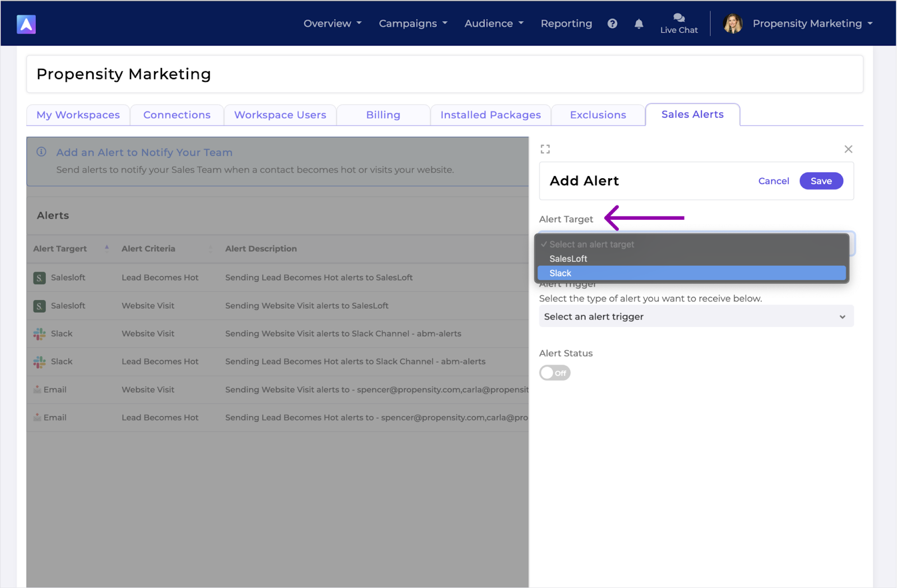Open the help question mark icon
The width and height of the screenshot is (897, 588).
(612, 24)
